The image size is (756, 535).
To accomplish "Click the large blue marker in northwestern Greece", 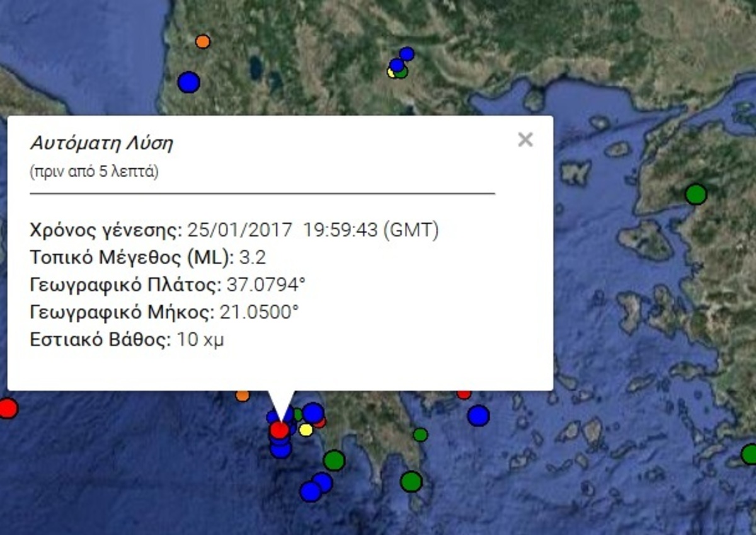I will point(188,82).
